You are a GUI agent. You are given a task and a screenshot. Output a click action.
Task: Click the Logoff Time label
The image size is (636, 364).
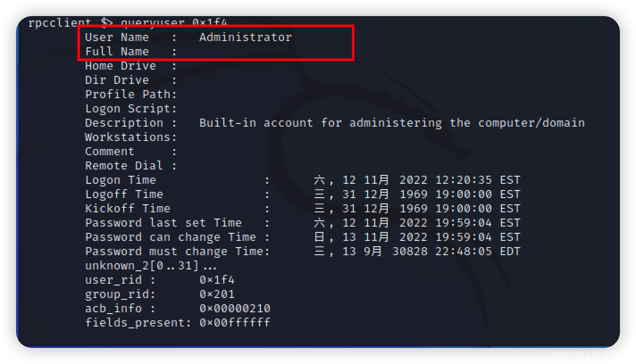124,194
